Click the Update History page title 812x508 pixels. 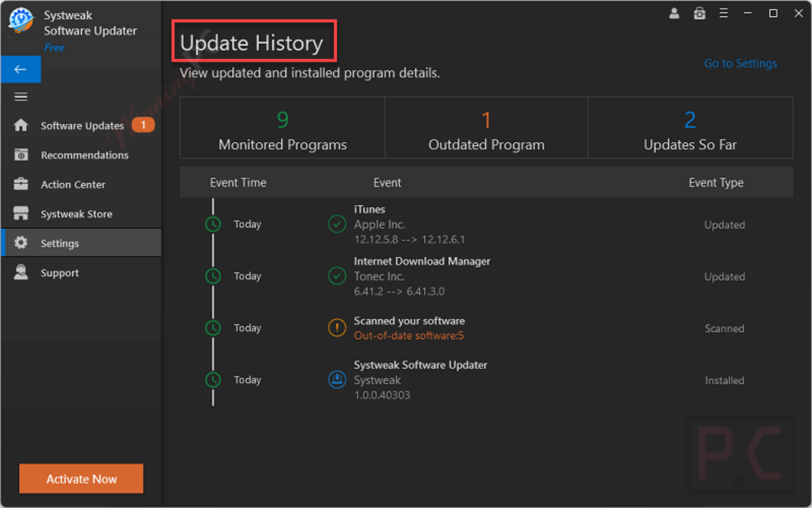pos(251,43)
